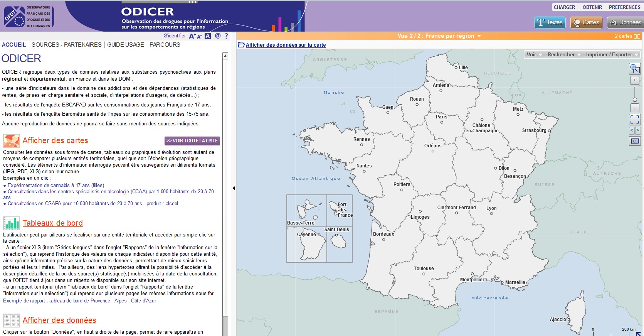Fit map to full extent icon
The image size is (644, 336).
(x=635, y=120)
